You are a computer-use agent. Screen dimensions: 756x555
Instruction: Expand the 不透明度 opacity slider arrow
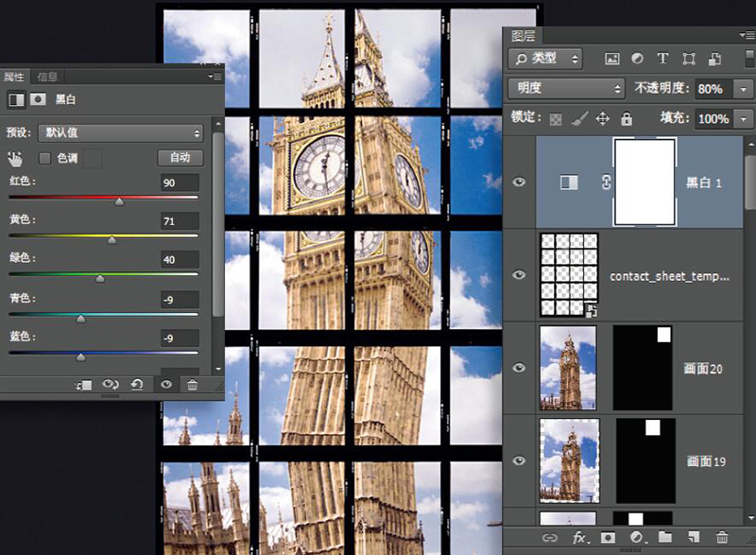744,88
